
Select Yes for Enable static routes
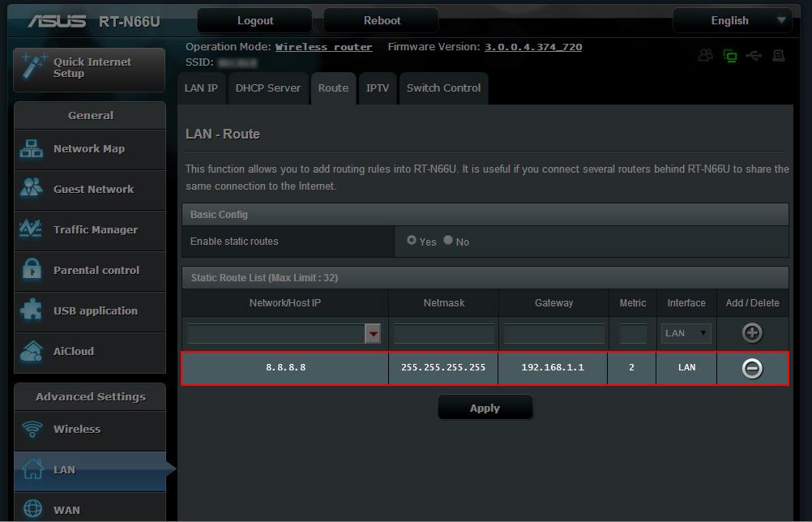pyautogui.click(x=411, y=240)
